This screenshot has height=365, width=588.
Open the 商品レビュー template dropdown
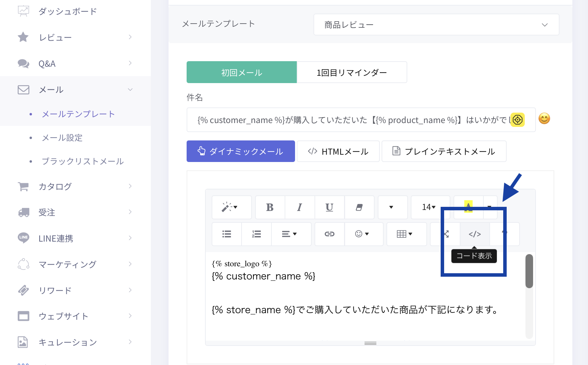click(436, 25)
